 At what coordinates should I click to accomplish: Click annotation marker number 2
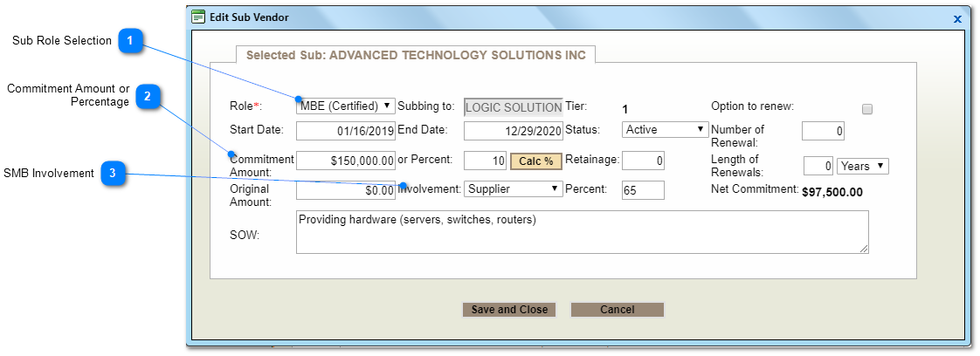(148, 97)
